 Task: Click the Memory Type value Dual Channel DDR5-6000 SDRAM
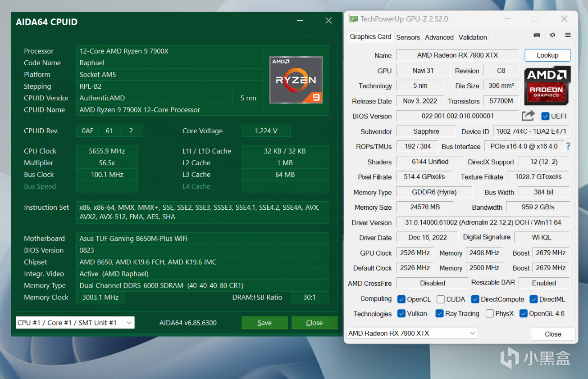[202, 286]
